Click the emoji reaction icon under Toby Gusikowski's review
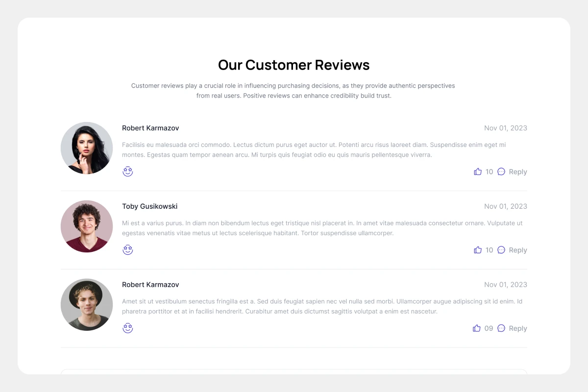 (128, 250)
